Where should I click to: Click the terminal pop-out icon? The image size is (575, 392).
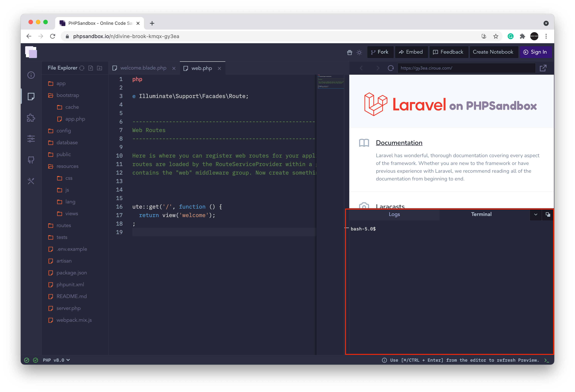pos(548,214)
